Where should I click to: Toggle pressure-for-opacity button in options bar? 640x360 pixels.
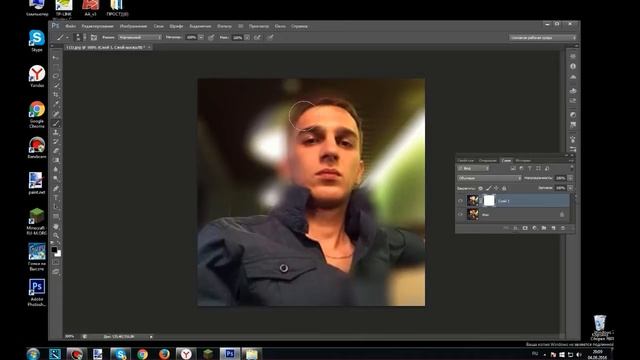tap(211, 37)
